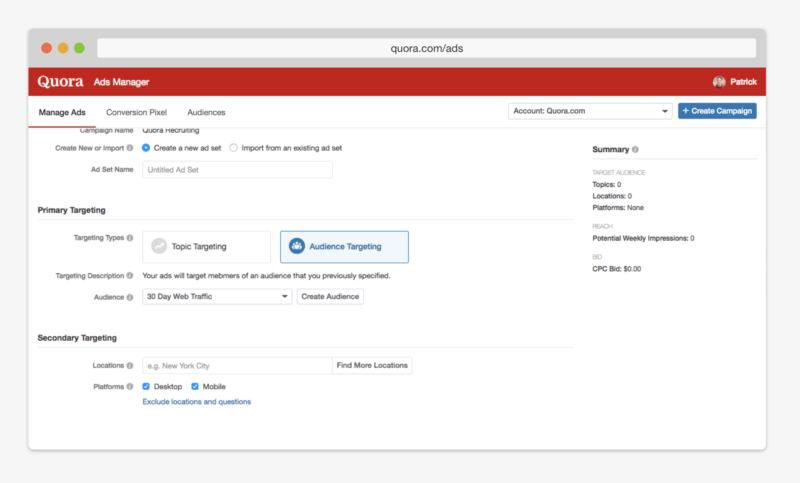The image size is (800, 483).
Task: Select Create a new ad set radio
Action: tap(146, 148)
